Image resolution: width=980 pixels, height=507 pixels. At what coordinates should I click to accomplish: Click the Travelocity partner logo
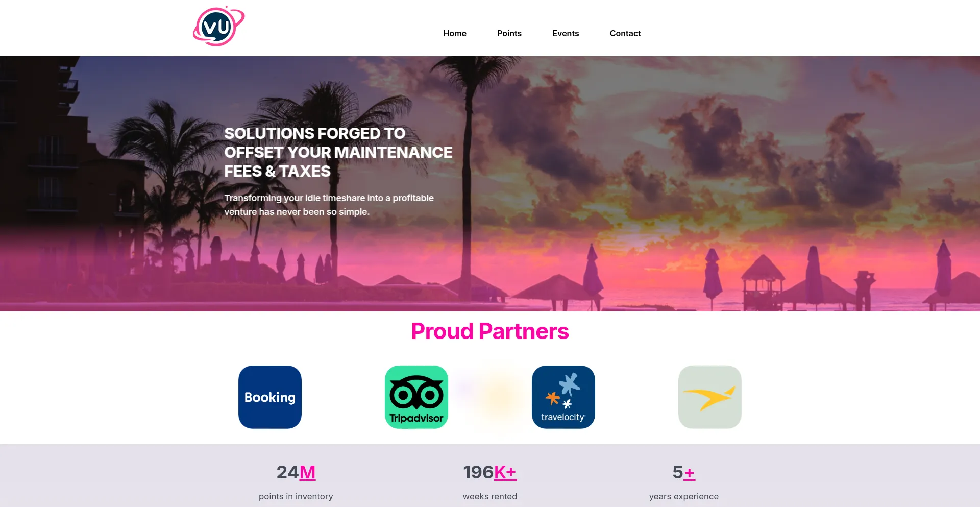(x=563, y=397)
